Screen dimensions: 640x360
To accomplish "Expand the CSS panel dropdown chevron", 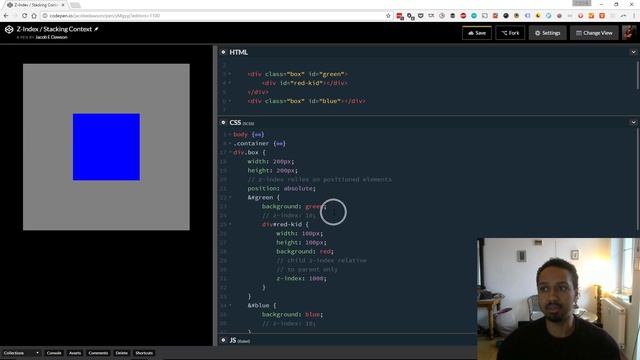I will pyautogui.click(x=633, y=122).
